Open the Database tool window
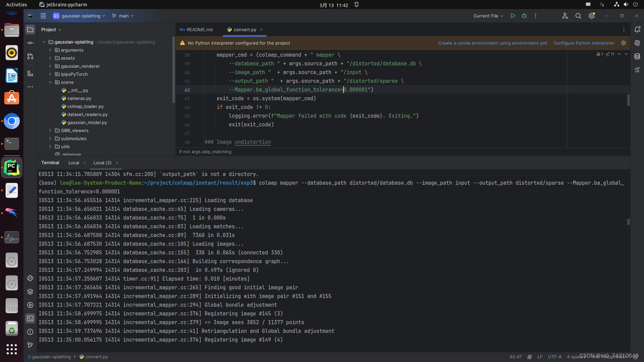 [637, 56]
